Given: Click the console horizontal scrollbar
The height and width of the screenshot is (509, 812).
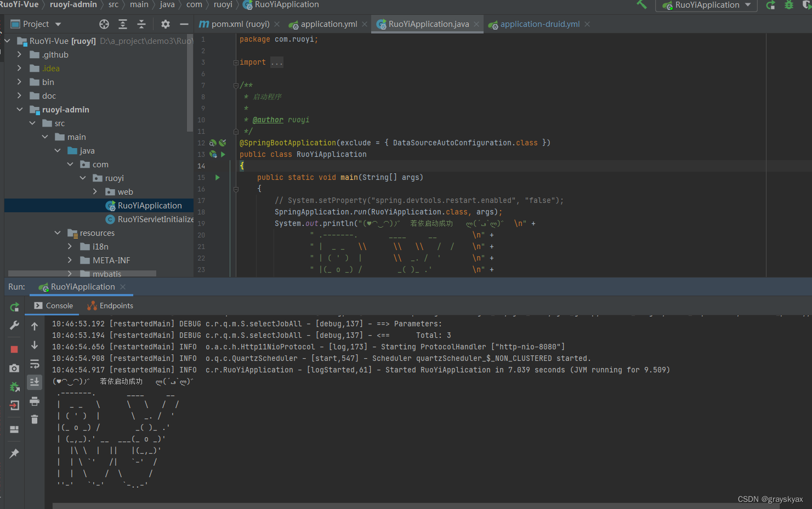Looking at the screenshot, I should [416, 506].
